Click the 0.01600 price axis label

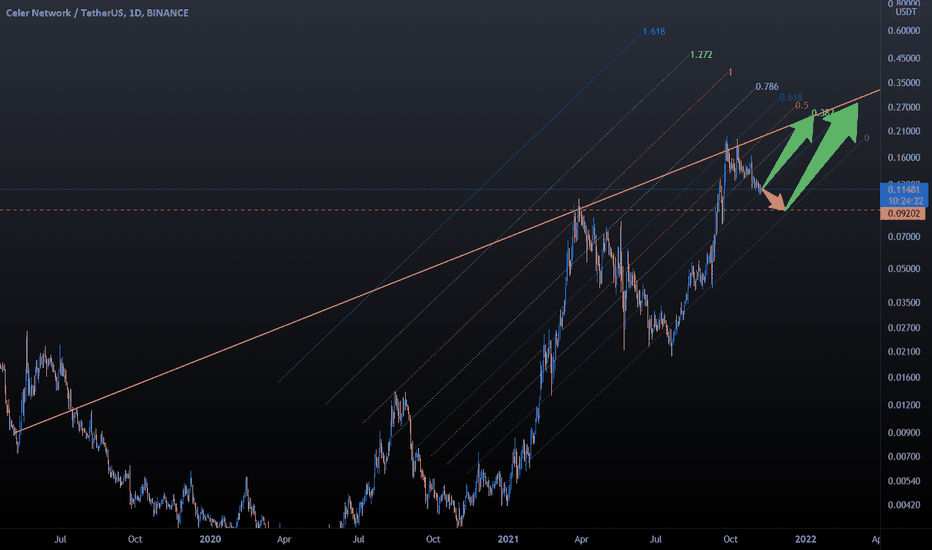pos(903,378)
